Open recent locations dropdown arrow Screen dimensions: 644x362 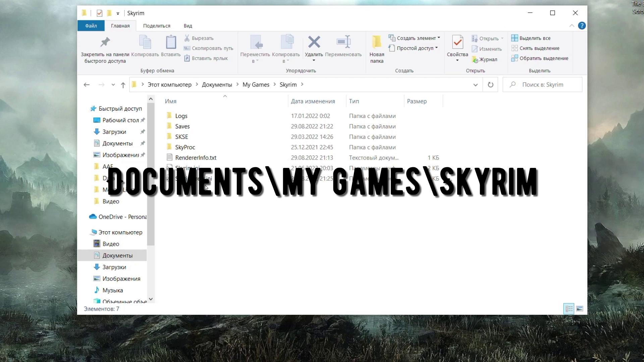point(113,85)
